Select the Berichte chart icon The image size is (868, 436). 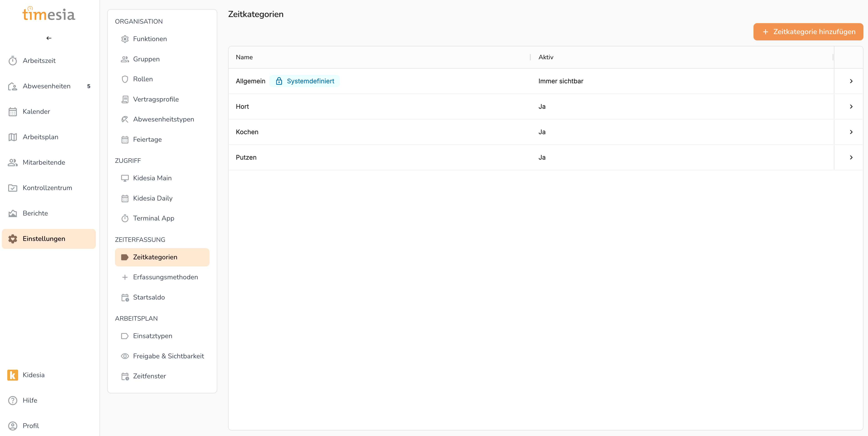[x=13, y=213]
